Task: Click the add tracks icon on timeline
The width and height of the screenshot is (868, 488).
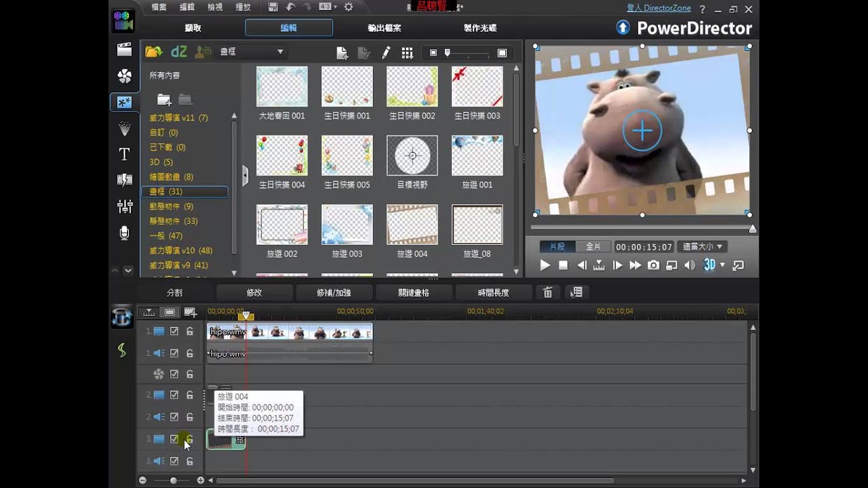Action: [x=191, y=312]
